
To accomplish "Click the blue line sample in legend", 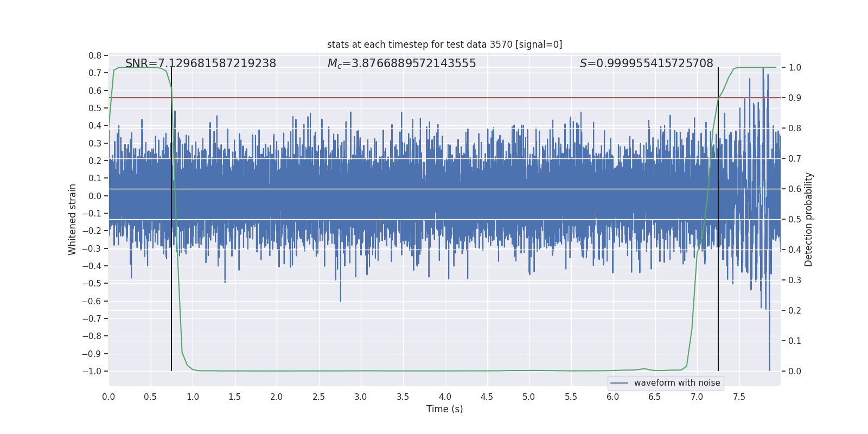I will [x=619, y=383].
